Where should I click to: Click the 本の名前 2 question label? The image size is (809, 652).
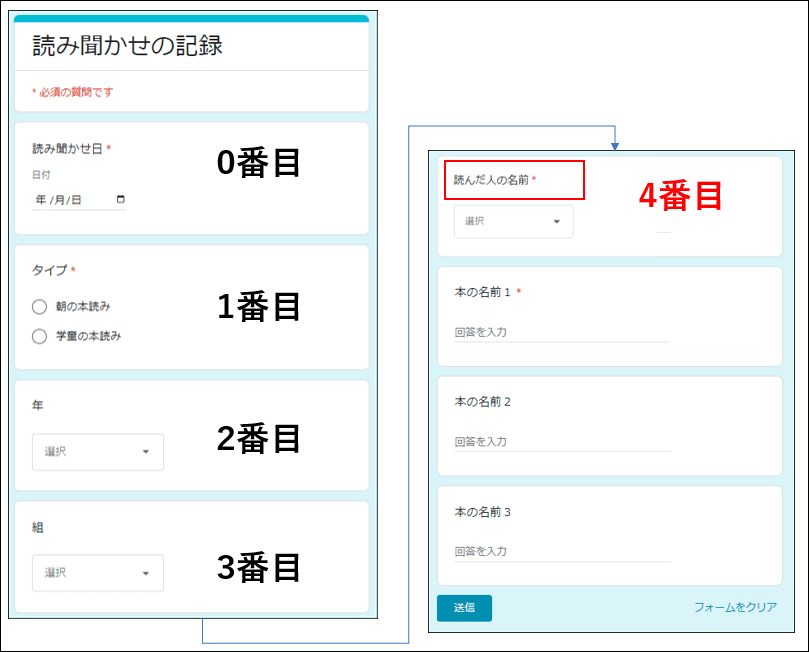tap(482, 402)
